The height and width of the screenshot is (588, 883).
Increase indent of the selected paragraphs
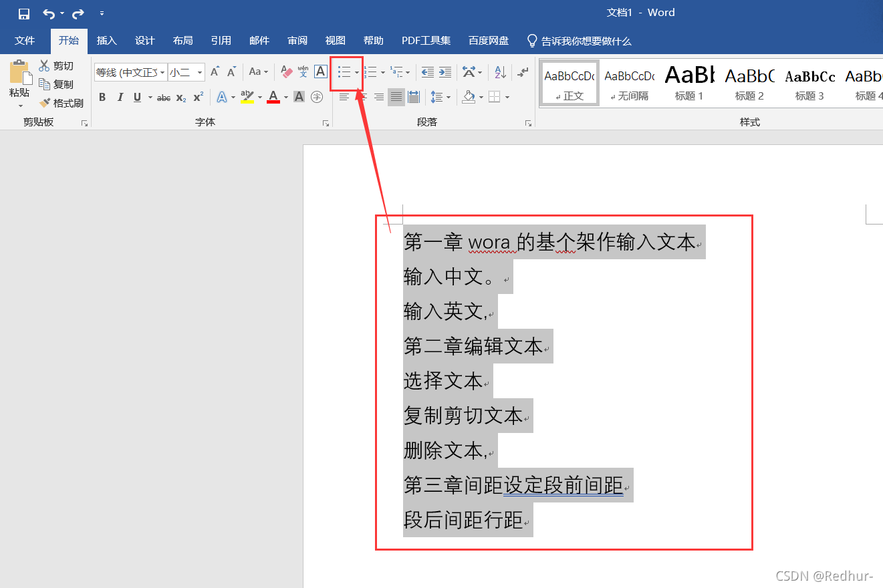pyautogui.click(x=445, y=71)
